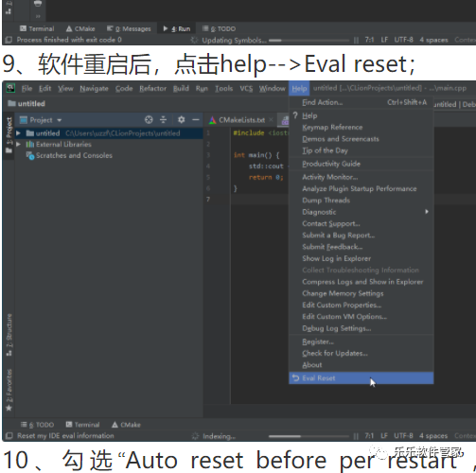This screenshot has height=473, width=476.
Task: Toggle the Structure side tool window
Action: [9, 335]
